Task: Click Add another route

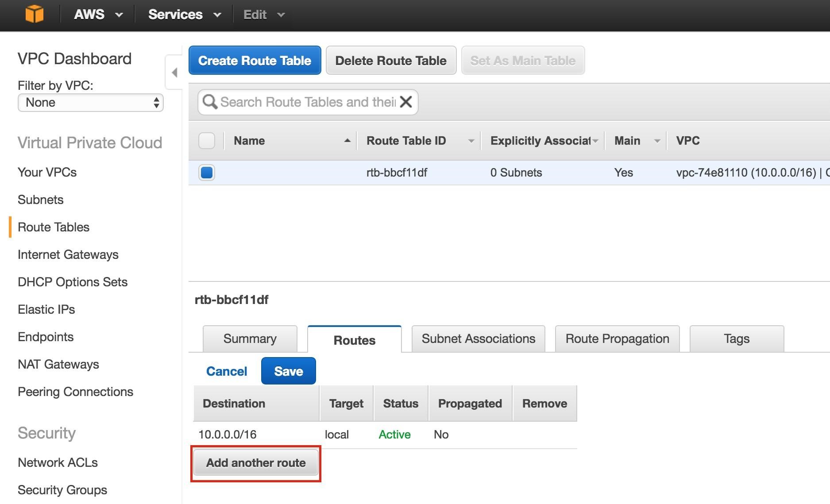Action: point(255,463)
